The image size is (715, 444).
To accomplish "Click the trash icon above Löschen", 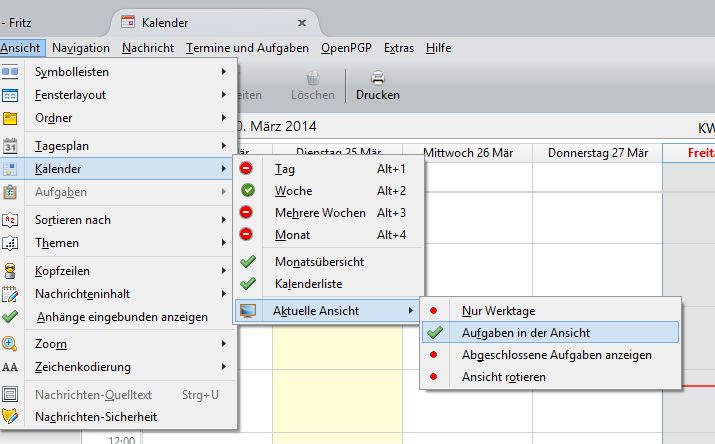I will point(312,78).
